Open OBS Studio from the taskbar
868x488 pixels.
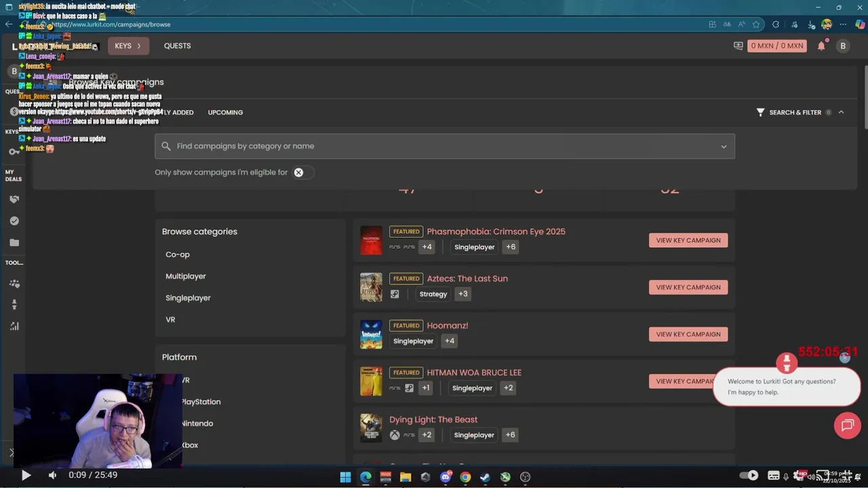525,477
